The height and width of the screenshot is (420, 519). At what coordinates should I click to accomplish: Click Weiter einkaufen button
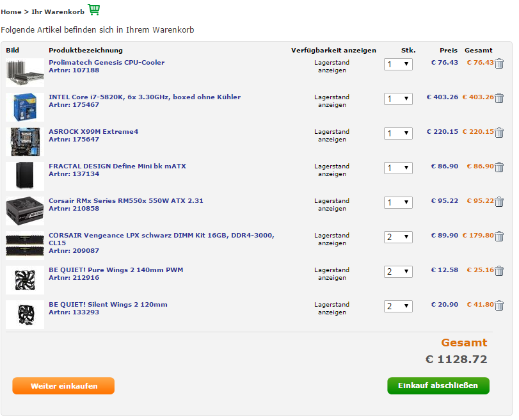pyautogui.click(x=63, y=386)
